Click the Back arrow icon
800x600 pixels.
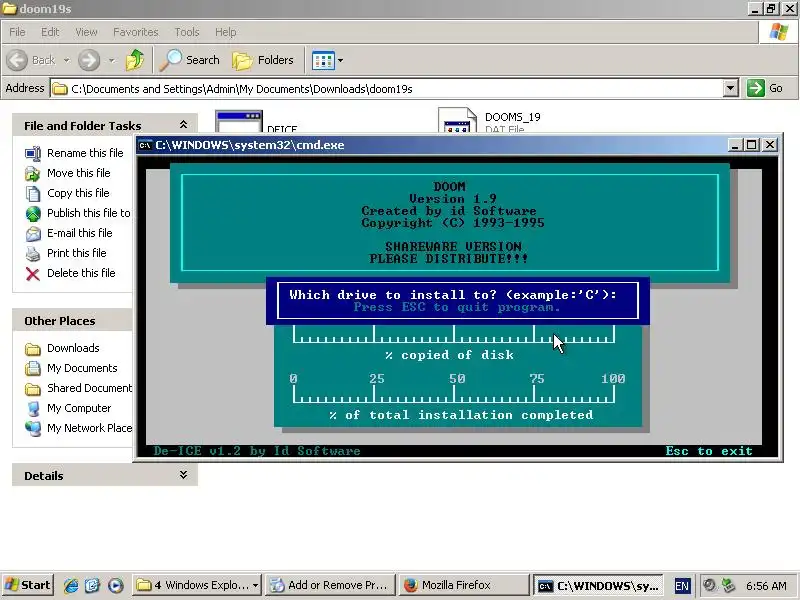pyautogui.click(x=17, y=60)
